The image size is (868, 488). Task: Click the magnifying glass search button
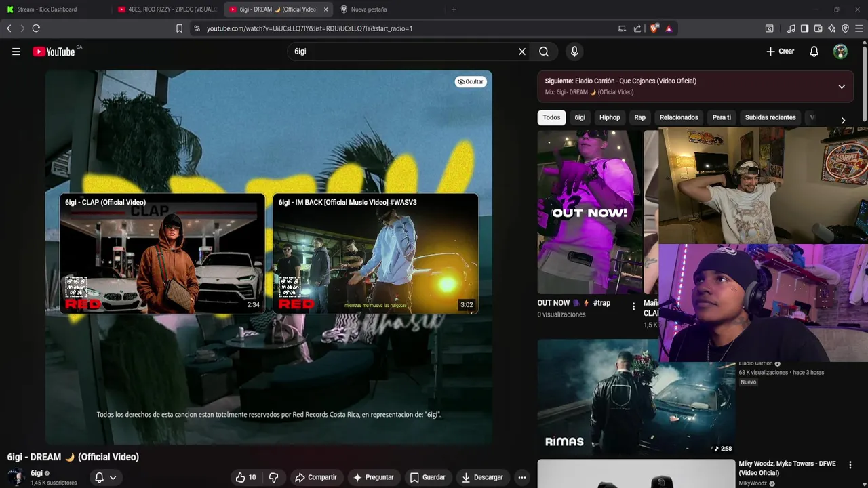click(x=544, y=52)
